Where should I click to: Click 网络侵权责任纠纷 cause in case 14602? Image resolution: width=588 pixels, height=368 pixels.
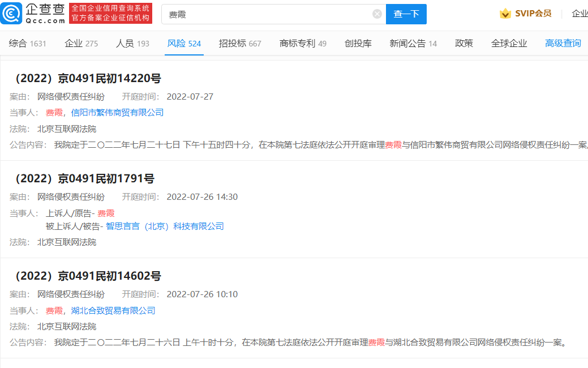coord(71,294)
